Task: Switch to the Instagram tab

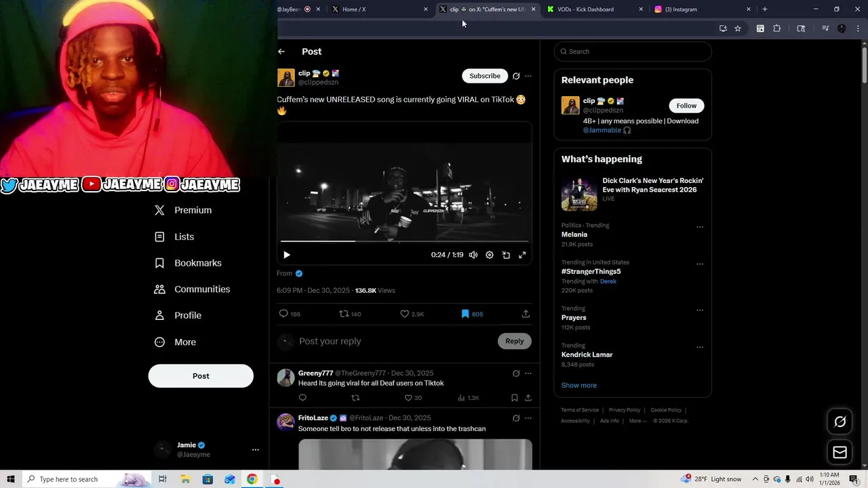Action: point(701,9)
